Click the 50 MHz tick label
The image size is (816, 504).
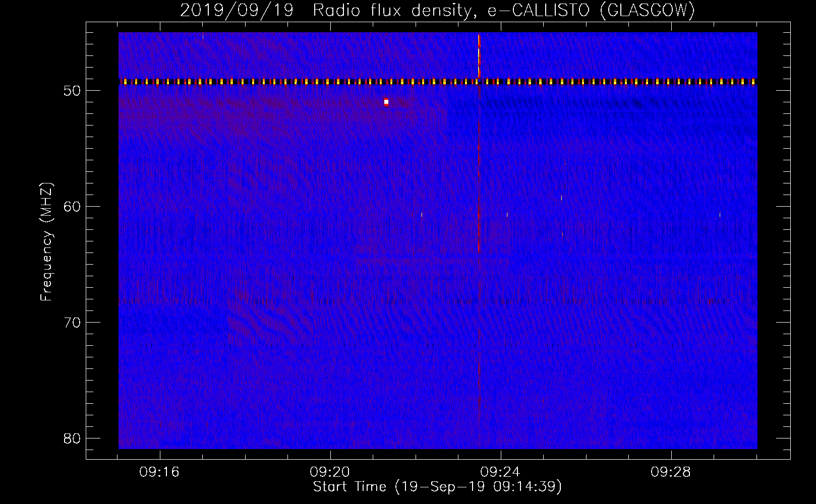point(72,91)
